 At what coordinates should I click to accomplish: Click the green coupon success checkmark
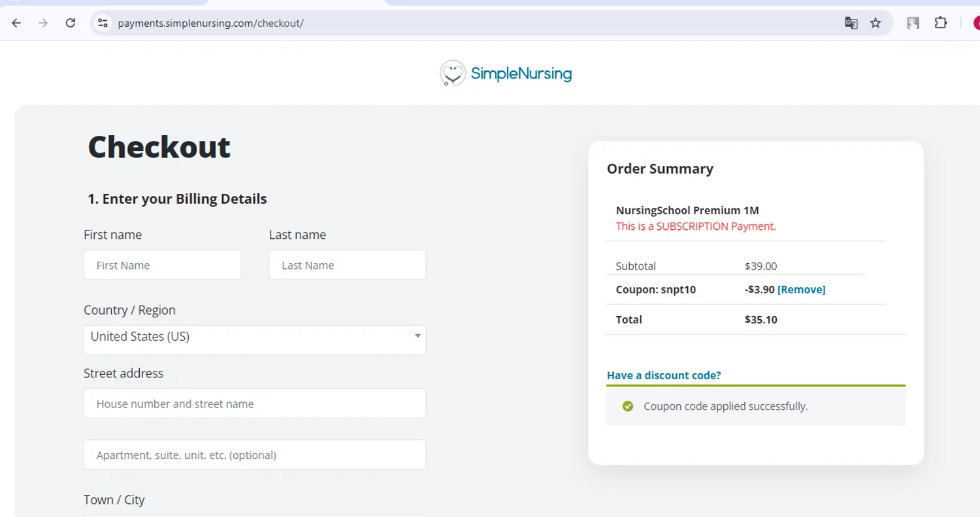[x=628, y=406]
